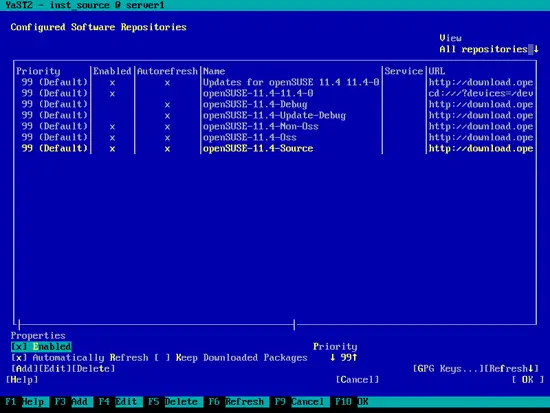The width and height of the screenshot is (550, 413).
Task: Select the openSUSE-11.4-Non-Oss repository row
Action: (x=275, y=126)
